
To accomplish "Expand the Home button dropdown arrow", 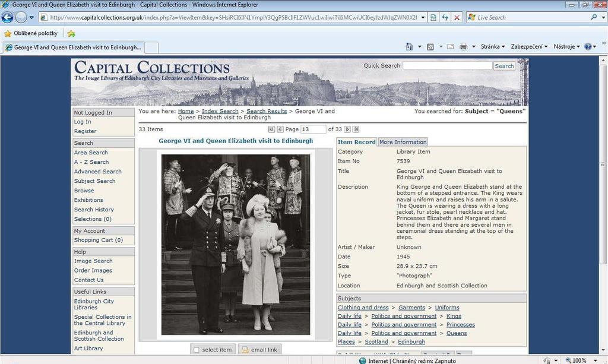I will pos(419,46).
